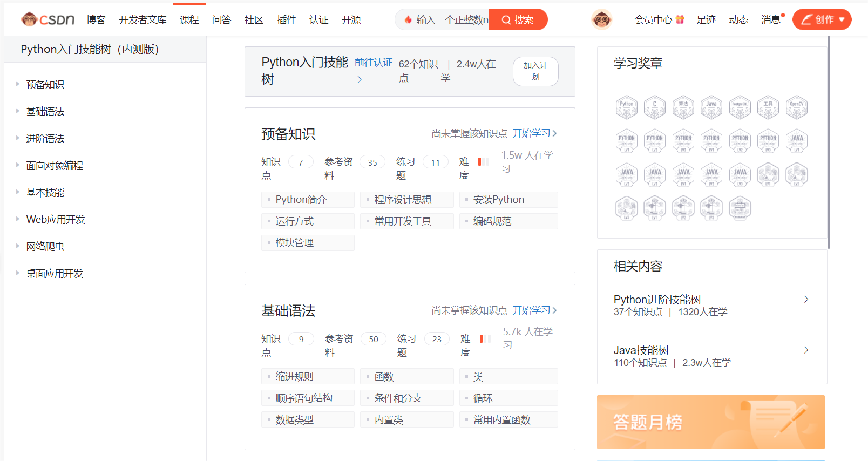Open the 数据类型 knowledge point
Screen dimensions: 868x461
click(308, 419)
